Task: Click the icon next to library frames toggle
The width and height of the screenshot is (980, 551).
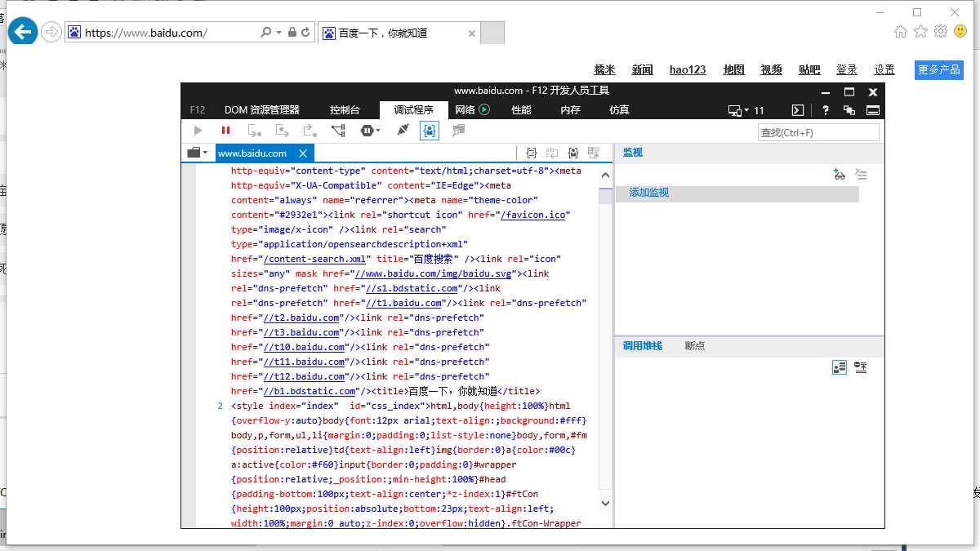Action: tap(861, 368)
